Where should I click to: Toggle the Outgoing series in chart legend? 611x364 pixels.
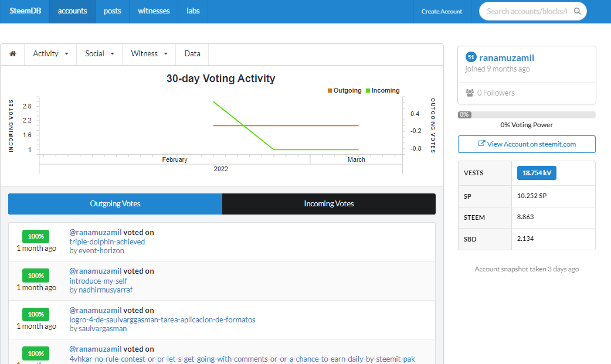tap(344, 90)
